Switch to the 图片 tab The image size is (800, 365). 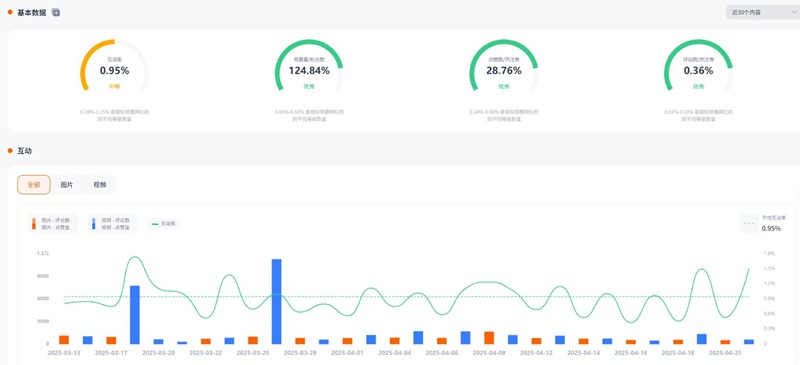pyautogui.click(x=66, y=185)
